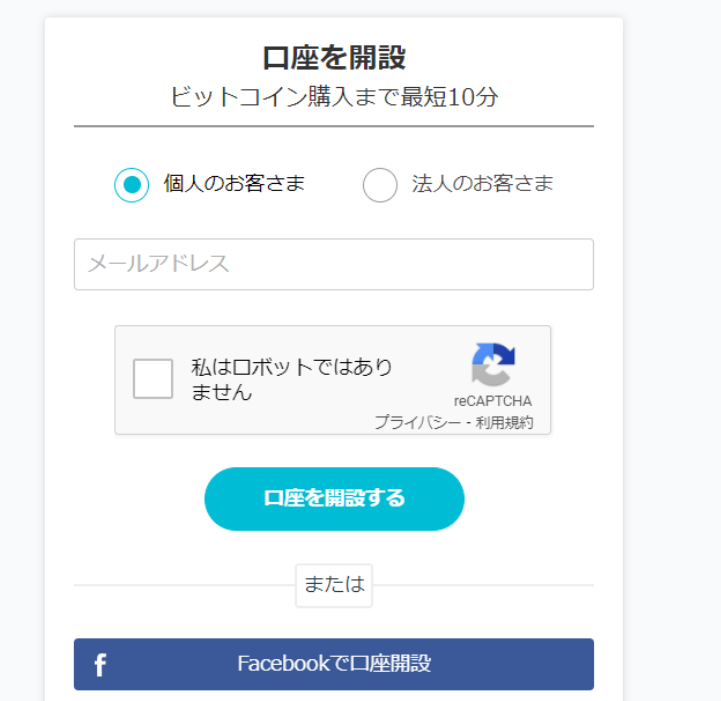Click the horizontal line under the subtitle
721x701 pixels.
pos(334,126)
